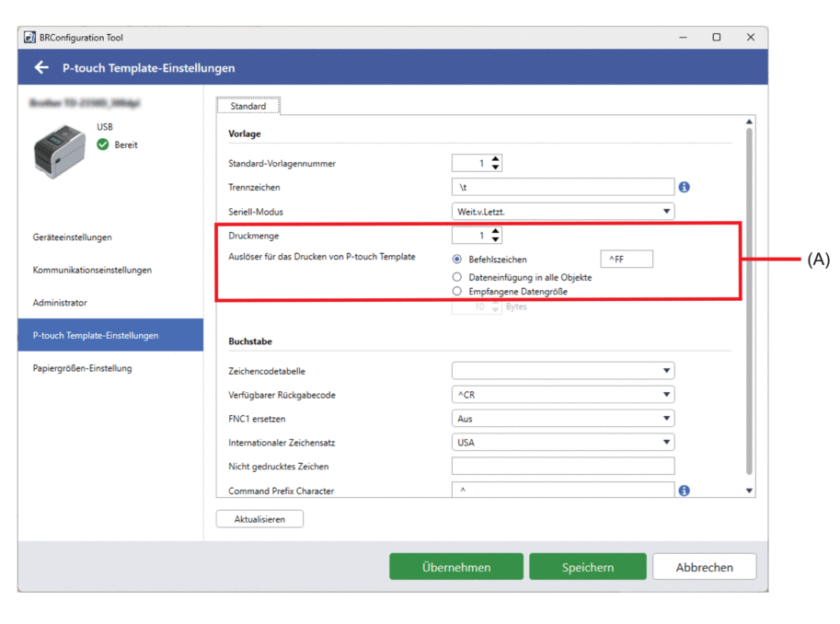
Task: Click the printer thumbnail image
Action: point(60,152)
